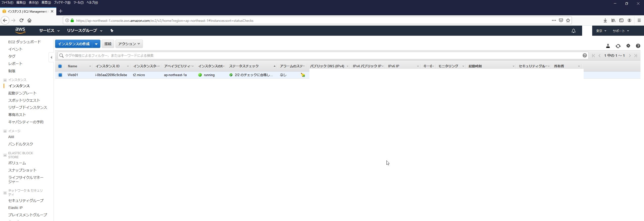
Task: Collapse the インスタンス sidebar section
Action: tap(5, 80)
